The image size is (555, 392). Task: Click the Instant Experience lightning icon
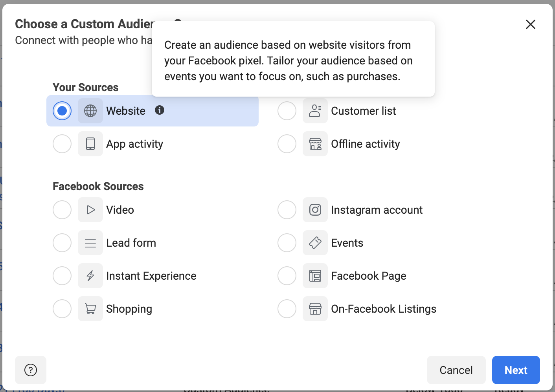(x=90, y=276)
